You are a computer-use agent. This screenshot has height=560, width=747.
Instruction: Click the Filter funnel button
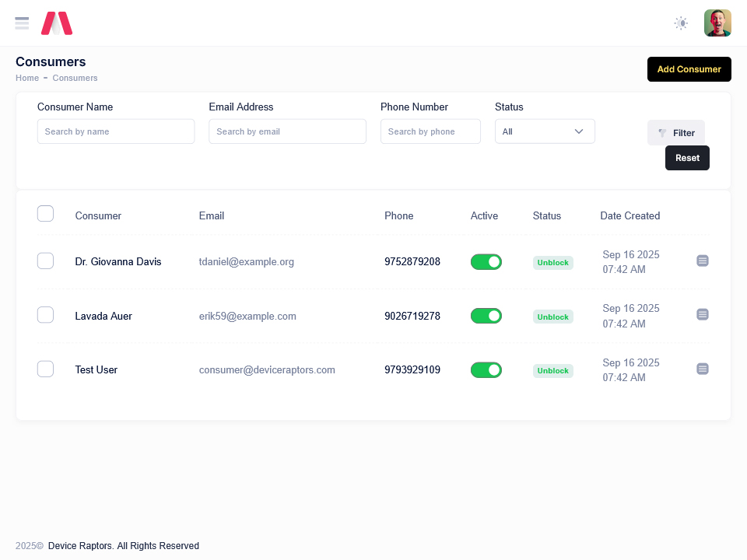coord(675,133)
